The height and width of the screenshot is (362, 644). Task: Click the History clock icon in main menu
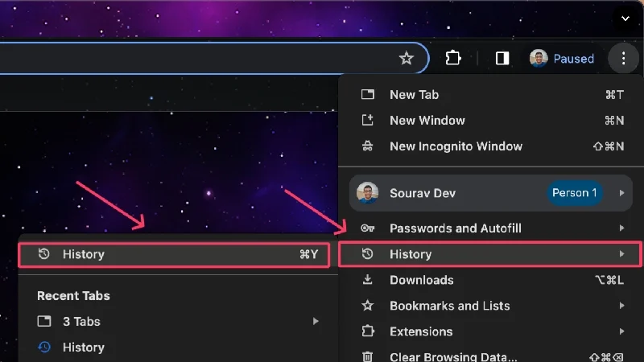pos(368,254)
